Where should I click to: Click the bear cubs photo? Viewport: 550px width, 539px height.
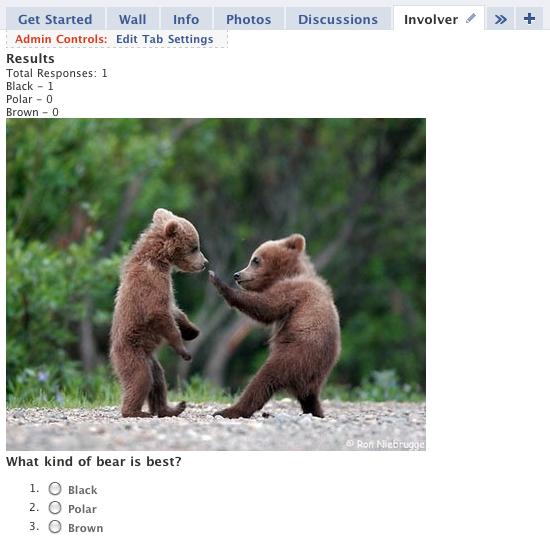(x=216, y=284)
